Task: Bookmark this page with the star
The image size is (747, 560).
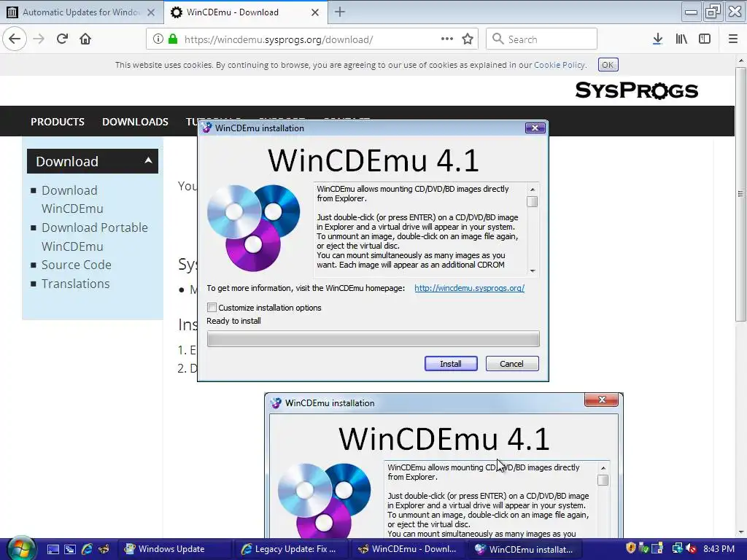Action: point(468,39)
